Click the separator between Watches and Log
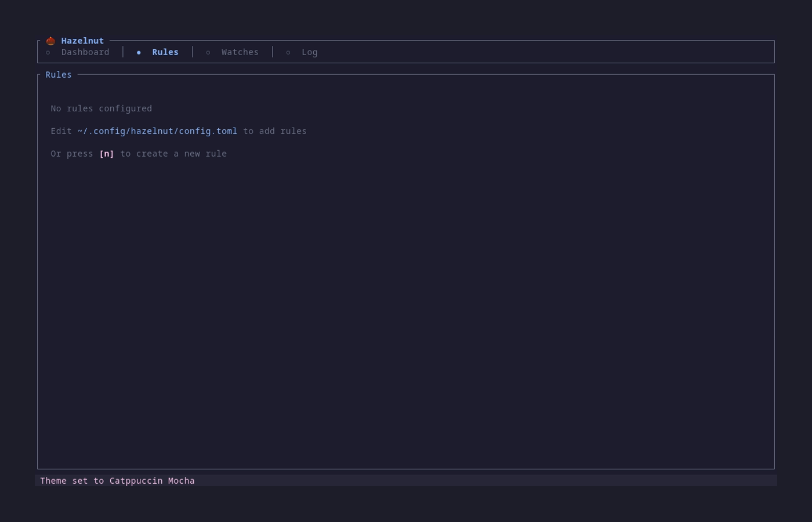This screenshot has width=812, height=522. click(272, 52)
